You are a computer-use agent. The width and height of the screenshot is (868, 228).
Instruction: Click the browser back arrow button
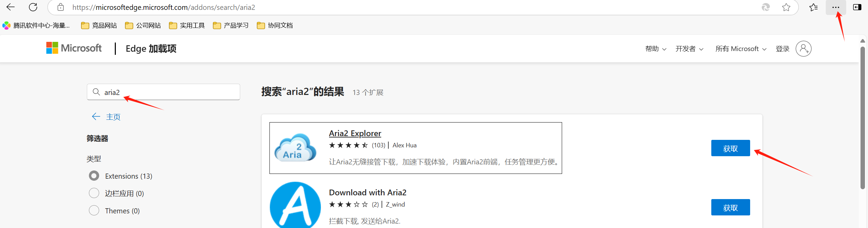coord(11,7)
